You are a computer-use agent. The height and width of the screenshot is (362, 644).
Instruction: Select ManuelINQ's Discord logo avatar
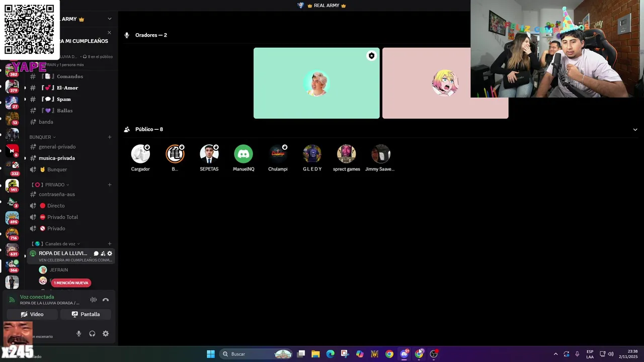coord(244,154)
